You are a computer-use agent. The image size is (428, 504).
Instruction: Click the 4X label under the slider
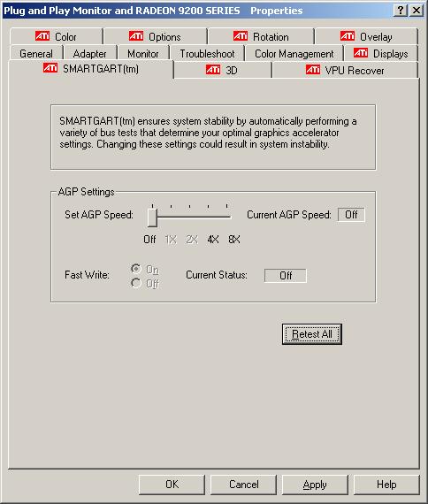tap(213, 240)
